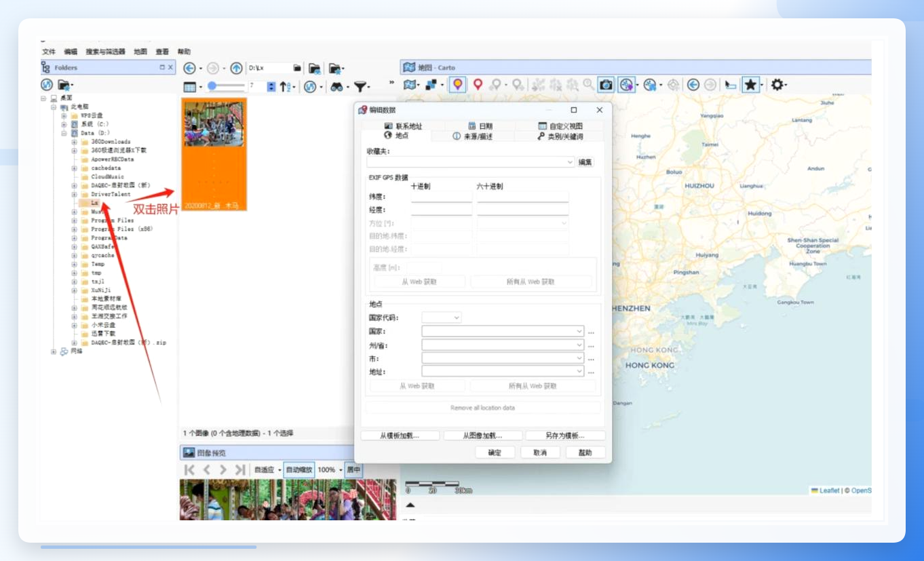Click the red map pin icon
924x561 pixels.
coord(478,85)
